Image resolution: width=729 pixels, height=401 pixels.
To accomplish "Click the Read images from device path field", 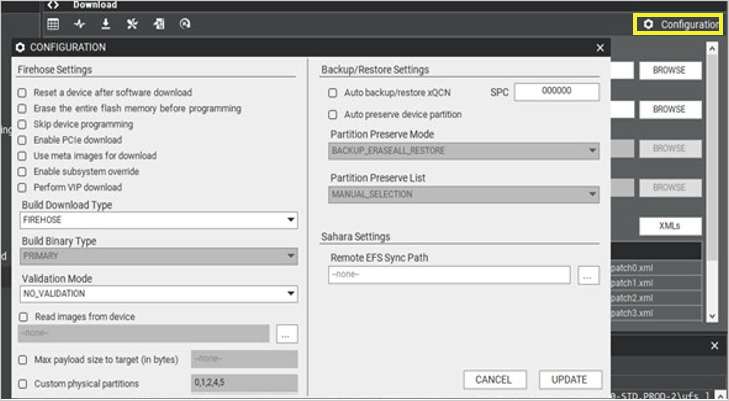I will pyautogui.click(x=144, y=334).
